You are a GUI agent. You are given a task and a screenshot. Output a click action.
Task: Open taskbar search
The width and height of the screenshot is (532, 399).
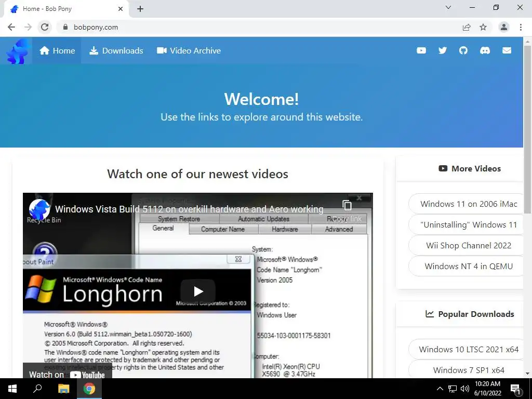[37, 389]
